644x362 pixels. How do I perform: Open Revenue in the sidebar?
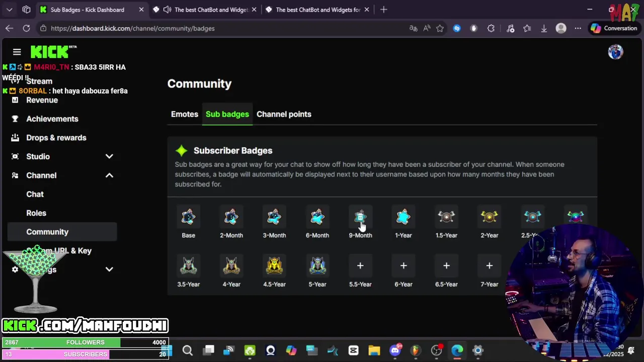[x=42, y=100]
